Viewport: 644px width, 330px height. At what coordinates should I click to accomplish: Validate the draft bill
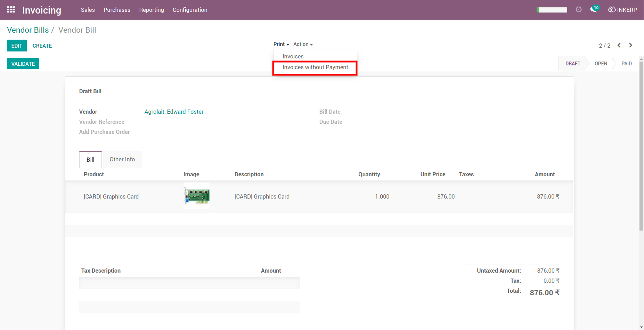pos(23,64)
